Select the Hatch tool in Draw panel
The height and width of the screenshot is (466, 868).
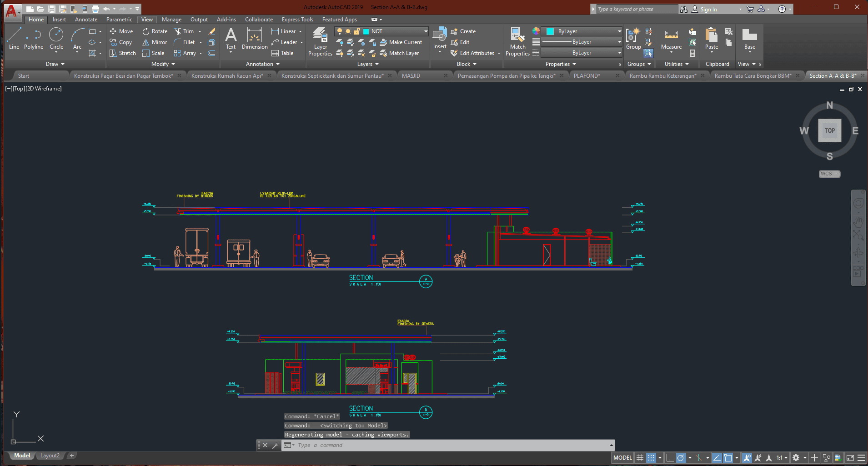(92, 53)
